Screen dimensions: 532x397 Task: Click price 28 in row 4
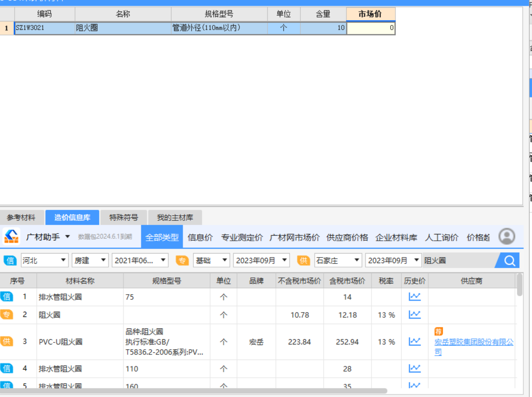347,369
